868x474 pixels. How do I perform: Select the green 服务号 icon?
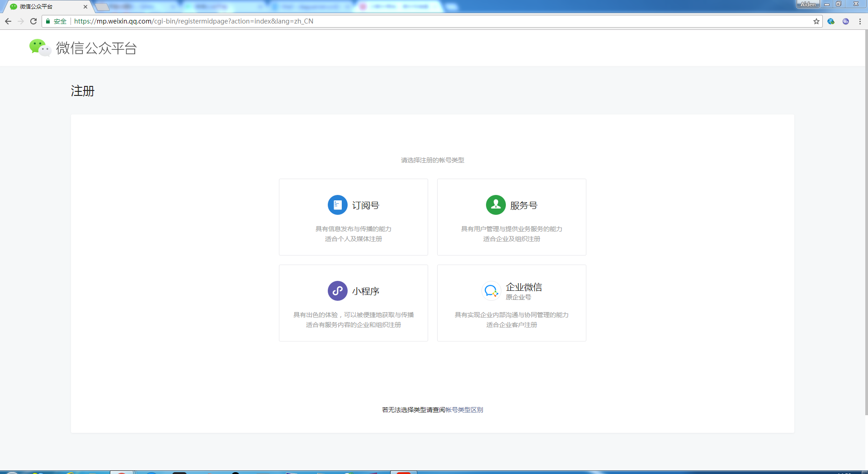495,205
